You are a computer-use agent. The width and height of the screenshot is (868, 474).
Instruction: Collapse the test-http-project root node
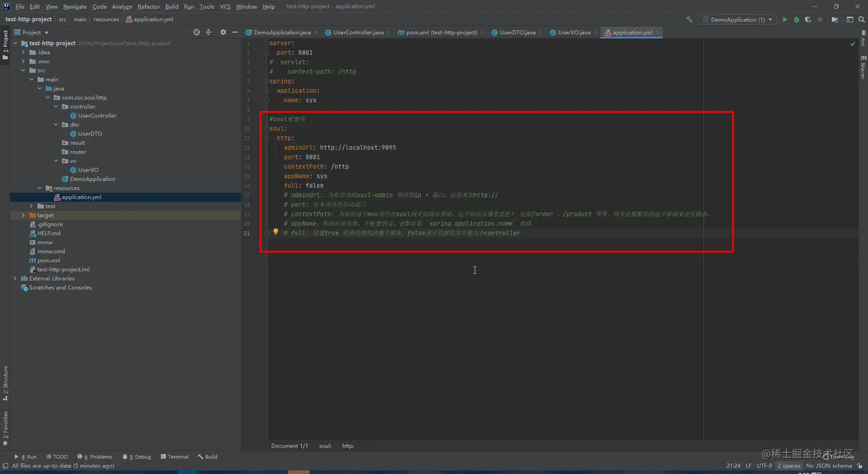pyautogui.click(x=15, y=43)
